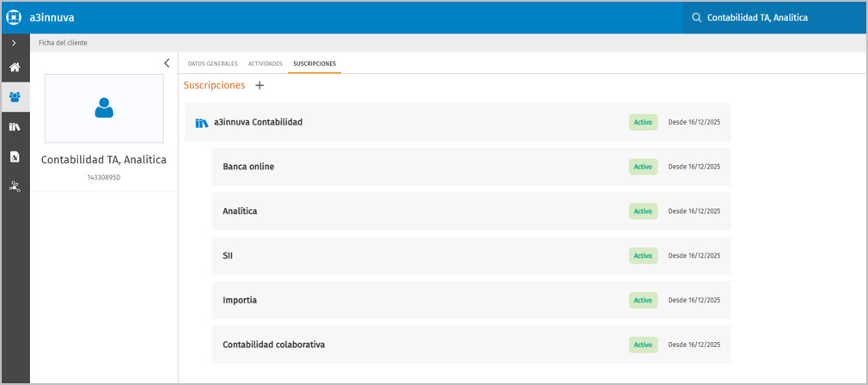This screenshot has height=385, width=868.
Task: Open the spreadsheet document icon in the sidebar
Action: pos(15,157)
